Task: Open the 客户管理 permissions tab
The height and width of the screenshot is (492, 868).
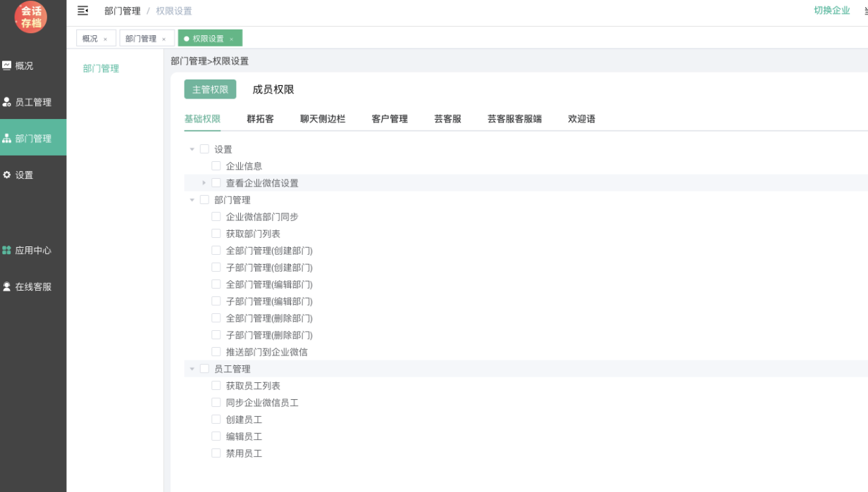Action: pos(390,119)
